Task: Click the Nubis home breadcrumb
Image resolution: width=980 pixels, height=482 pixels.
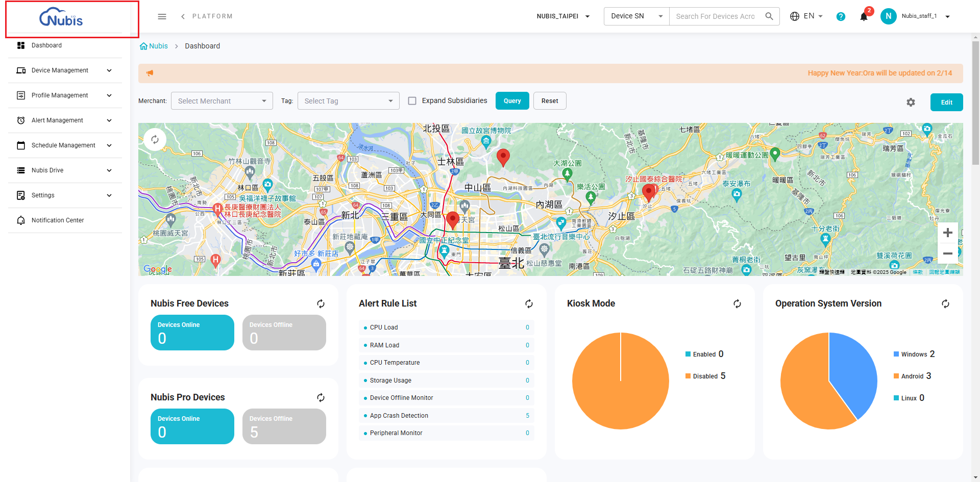Action: coord(154,46)
